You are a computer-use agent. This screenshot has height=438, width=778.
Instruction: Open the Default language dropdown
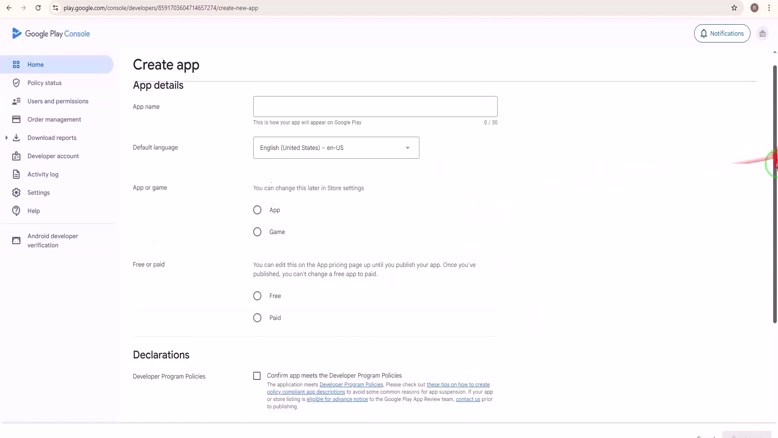point(336,148)
